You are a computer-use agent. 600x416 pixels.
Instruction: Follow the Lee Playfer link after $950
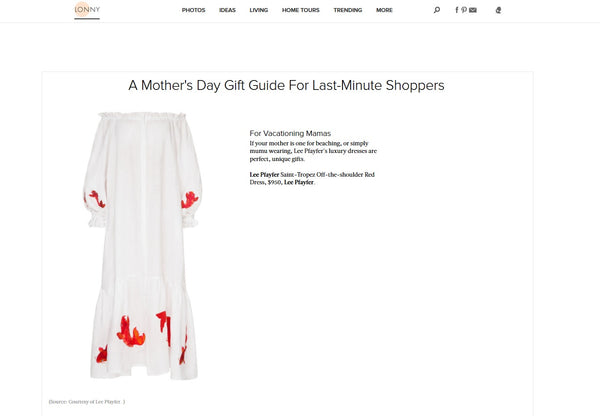[298, 183]
